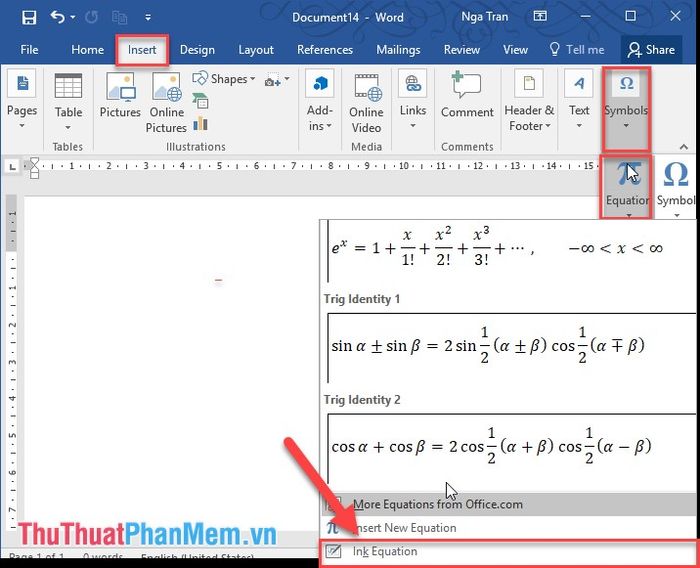Click More Equations from Office.com
Viewport: 700px width, 568px height.
pyautogui.click(x=509, y=504)
